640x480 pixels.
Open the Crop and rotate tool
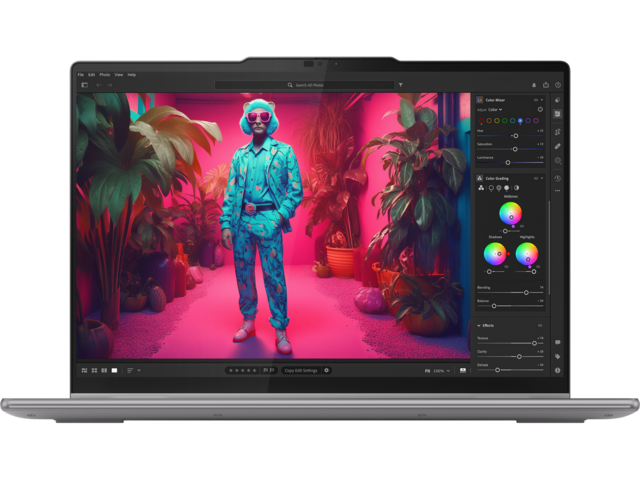(x=558, y=130)
